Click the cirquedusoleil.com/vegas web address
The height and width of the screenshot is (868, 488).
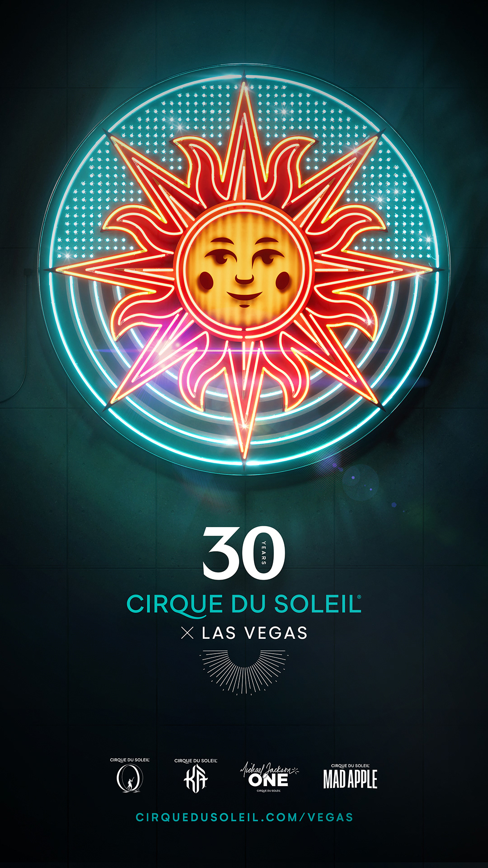[244, 817]
